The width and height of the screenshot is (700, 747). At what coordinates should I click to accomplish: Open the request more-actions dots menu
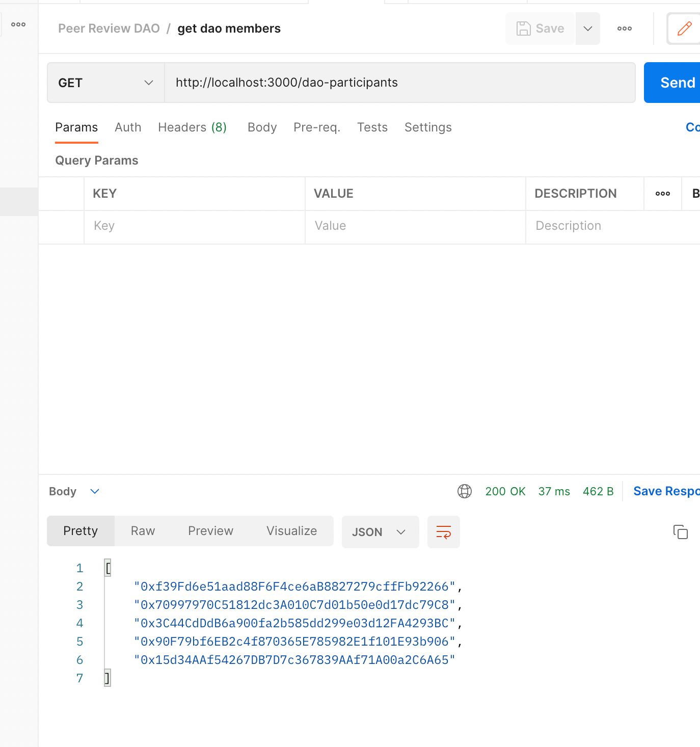tap(625, 29)
